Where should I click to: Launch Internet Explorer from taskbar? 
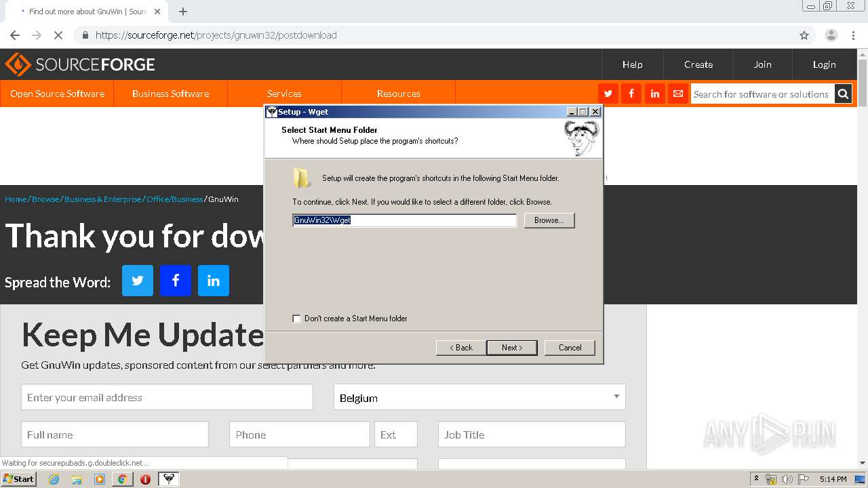click(54, 479)
